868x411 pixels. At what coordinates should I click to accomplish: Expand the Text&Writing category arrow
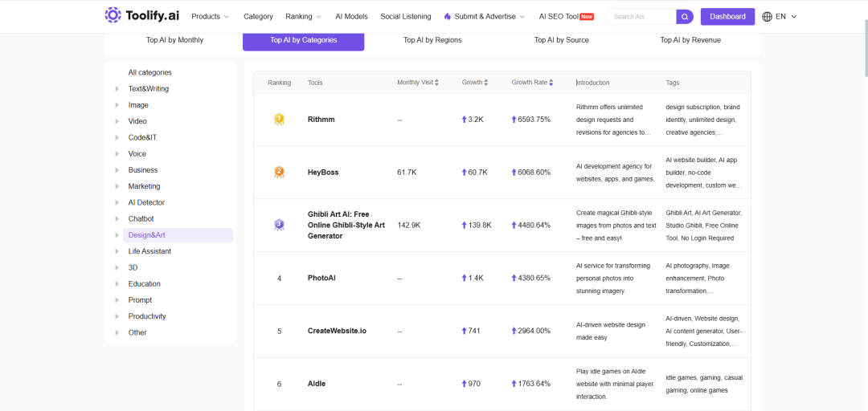click(117, 88)
